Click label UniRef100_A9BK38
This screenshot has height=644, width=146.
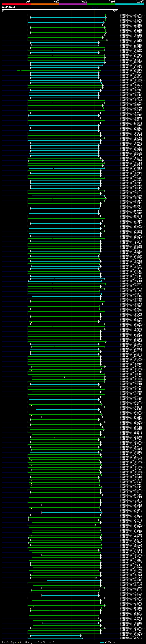131,583
